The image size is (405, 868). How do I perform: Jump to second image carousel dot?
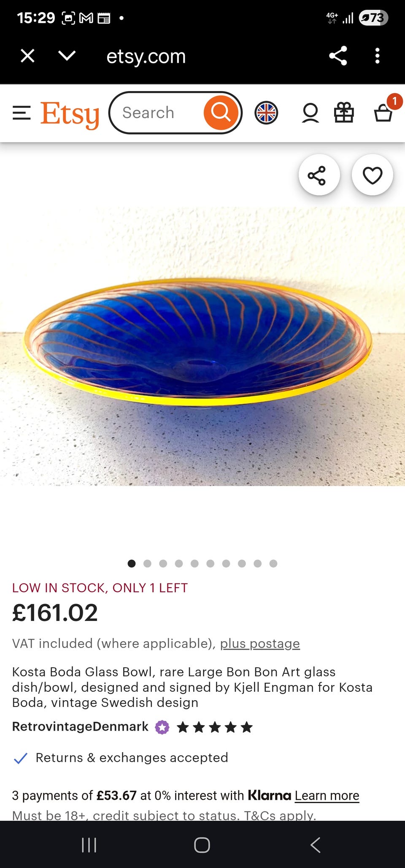click(147, 564)
